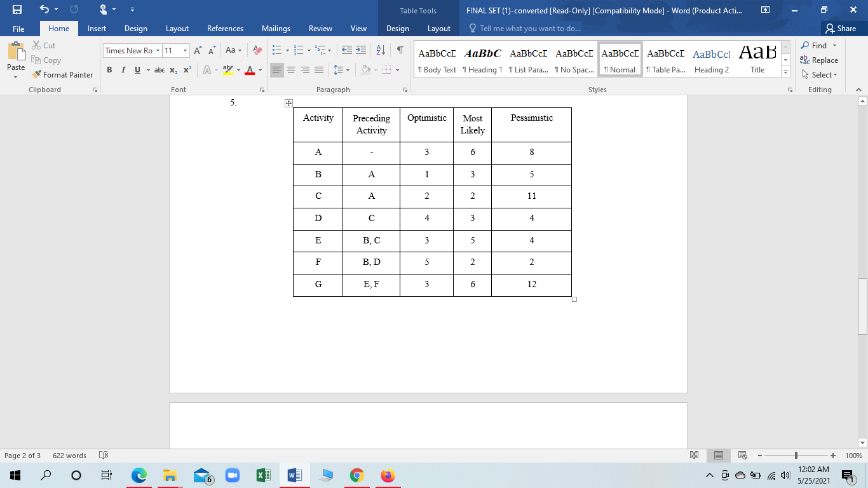Image resolution: width=868 pixels, height=488 pixels.
Task: Open the Font Color dropdown arrow
Action: [259, 70]
